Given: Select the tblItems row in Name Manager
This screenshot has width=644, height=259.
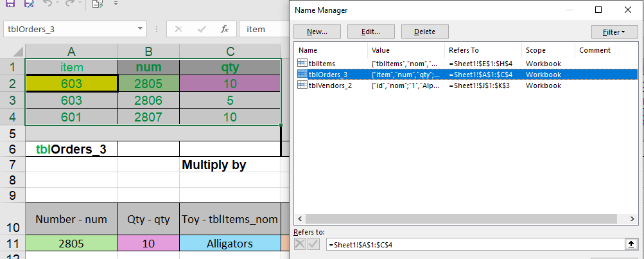Looking at the screenshot, I should pos(466,64).
